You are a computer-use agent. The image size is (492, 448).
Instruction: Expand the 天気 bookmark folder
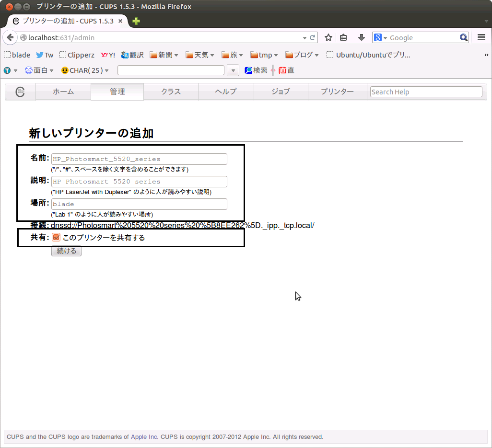(x=200, y=55)
